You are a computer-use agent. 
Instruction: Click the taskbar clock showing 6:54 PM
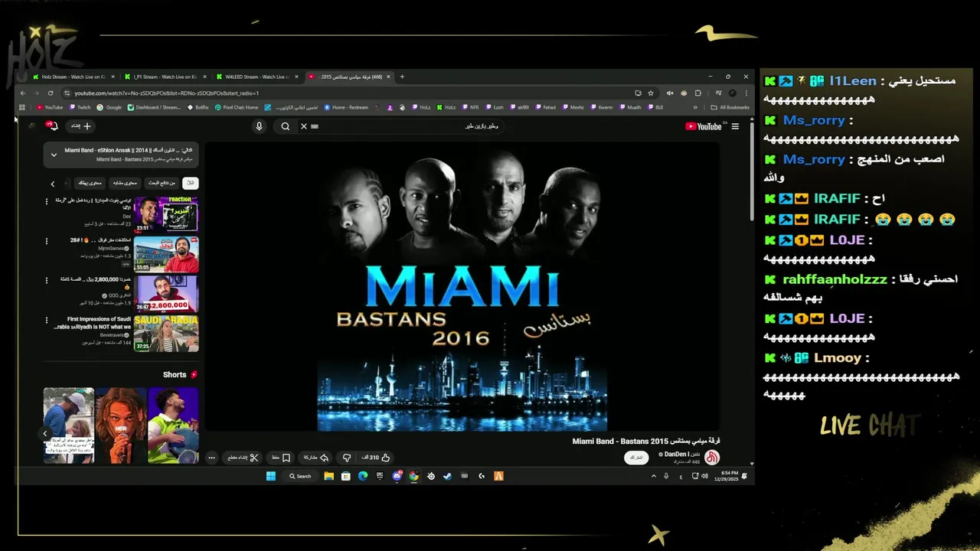click(726, 476)
